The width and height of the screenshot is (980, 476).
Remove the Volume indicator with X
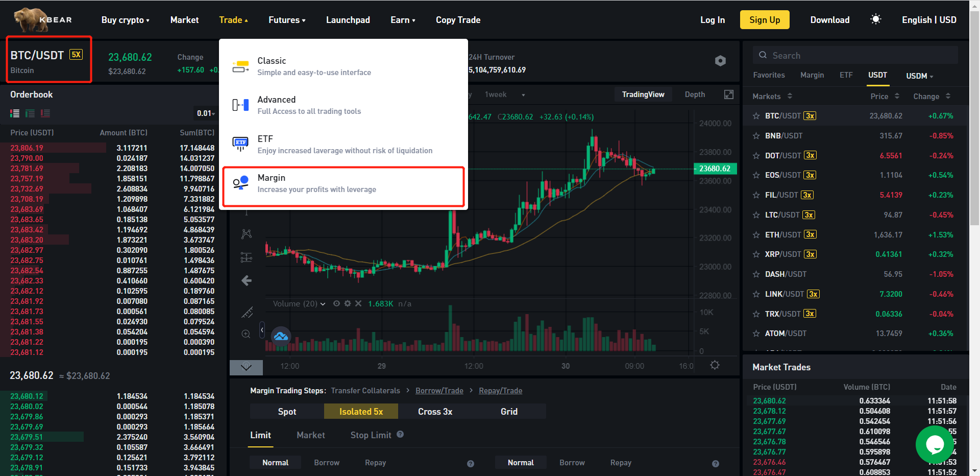pyautogui.click(x=358, y=303)
